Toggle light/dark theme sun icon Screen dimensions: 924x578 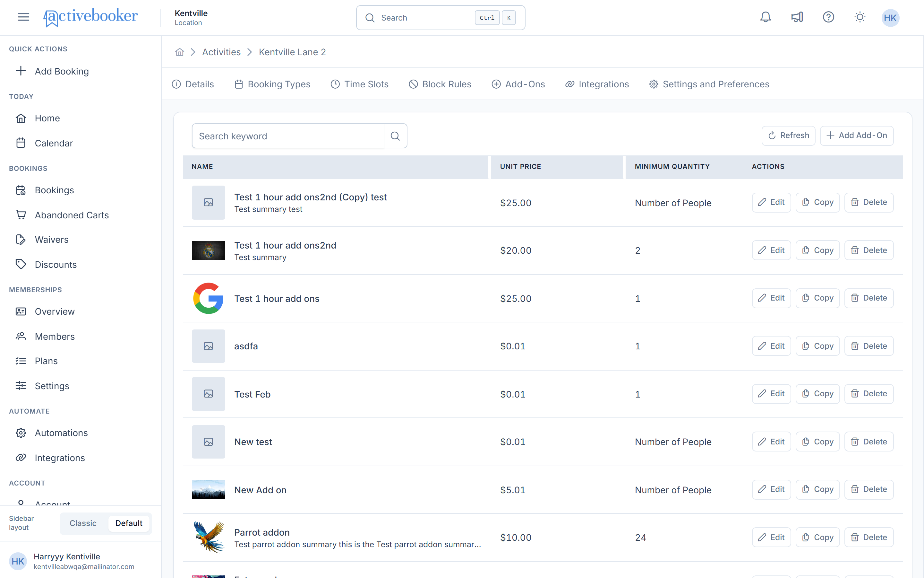(860, 17)
